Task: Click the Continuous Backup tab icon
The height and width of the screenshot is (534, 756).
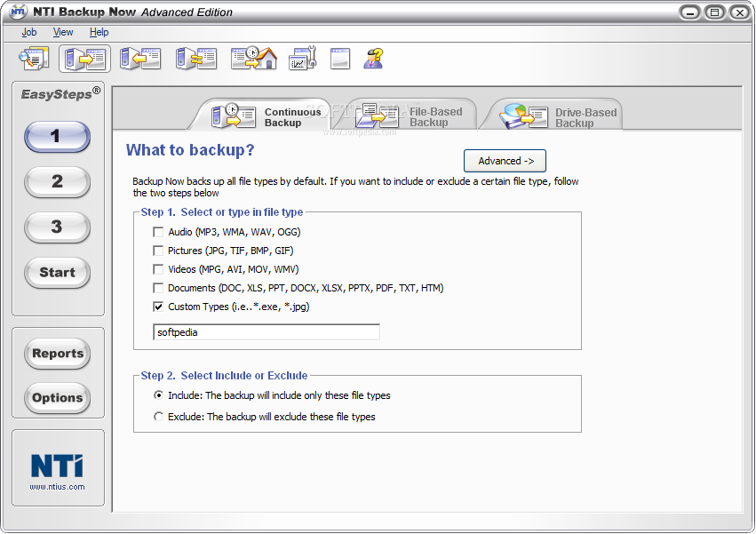Action: 234,116
